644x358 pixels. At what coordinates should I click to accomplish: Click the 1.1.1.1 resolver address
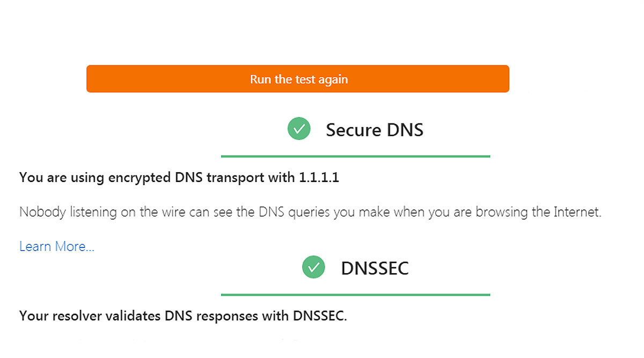(x=319, y=178)
